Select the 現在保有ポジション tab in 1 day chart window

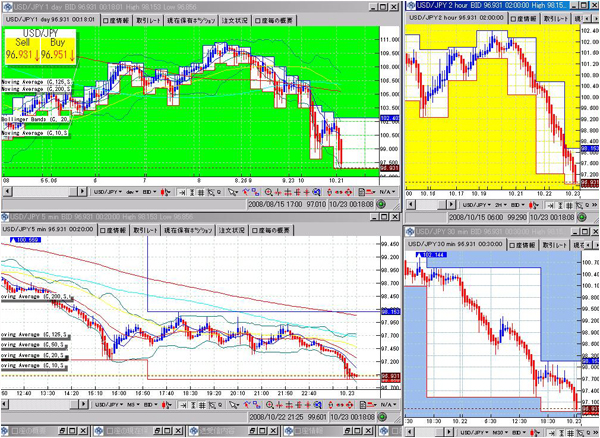(191, 20)
